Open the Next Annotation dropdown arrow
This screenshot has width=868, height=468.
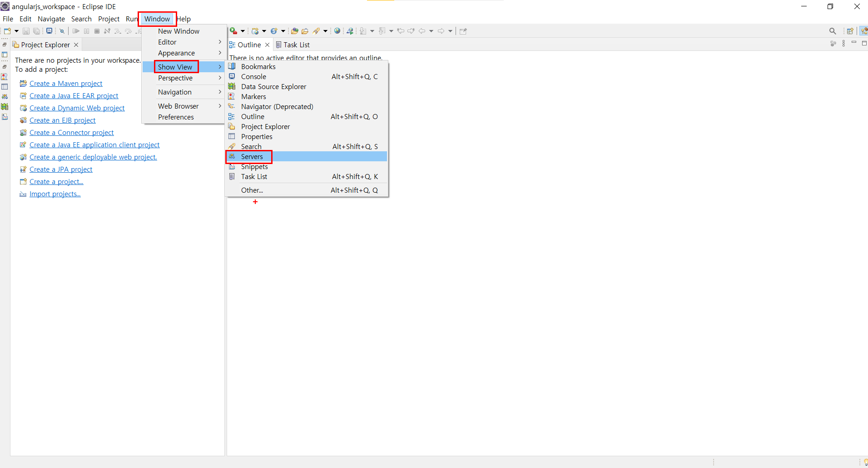(x=372, y=31)
